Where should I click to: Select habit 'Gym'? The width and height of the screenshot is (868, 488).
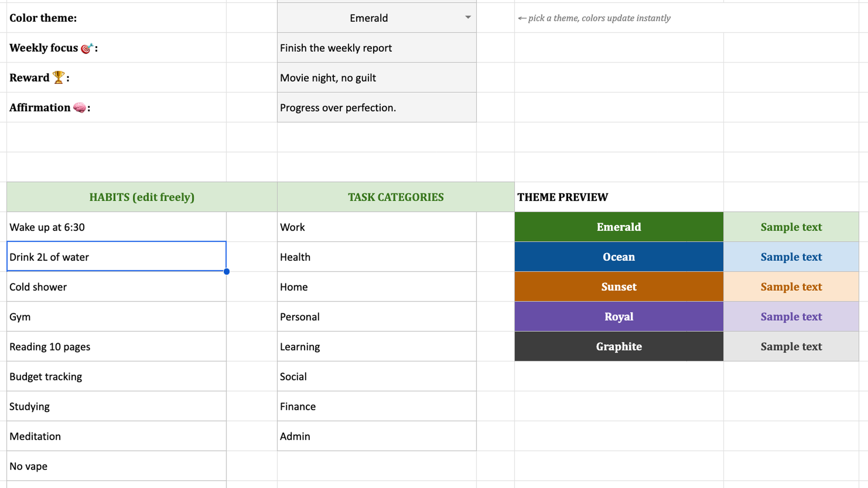coord(116,316)
